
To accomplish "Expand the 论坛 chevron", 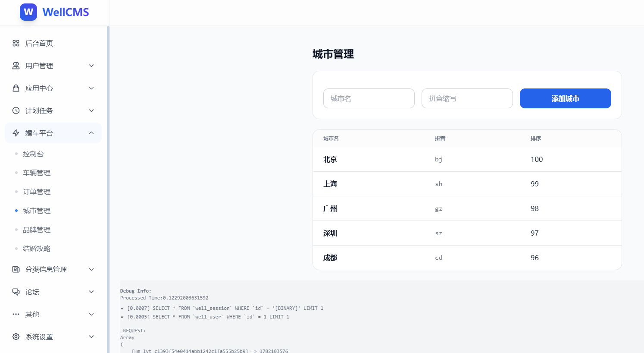I will click(x=91, y=292).
